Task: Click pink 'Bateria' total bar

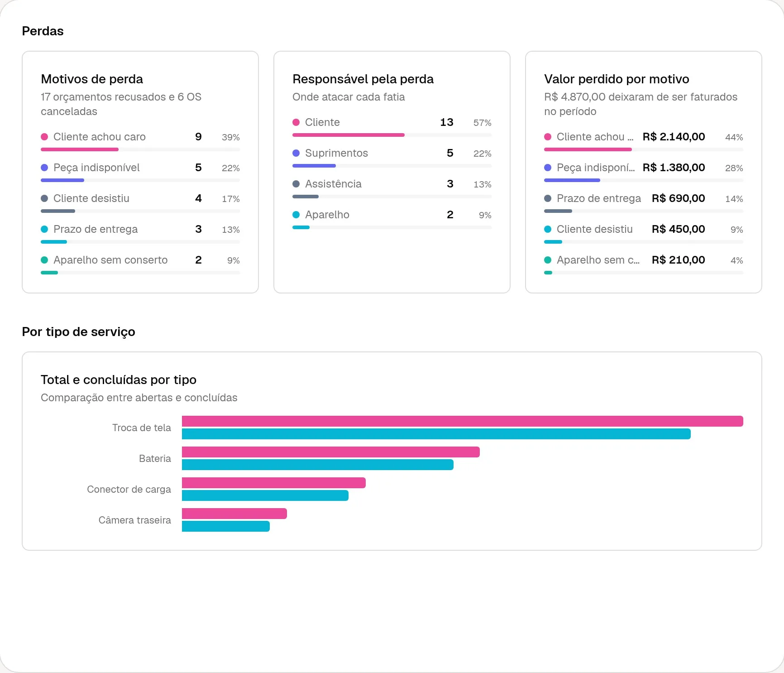Action: 331,452
